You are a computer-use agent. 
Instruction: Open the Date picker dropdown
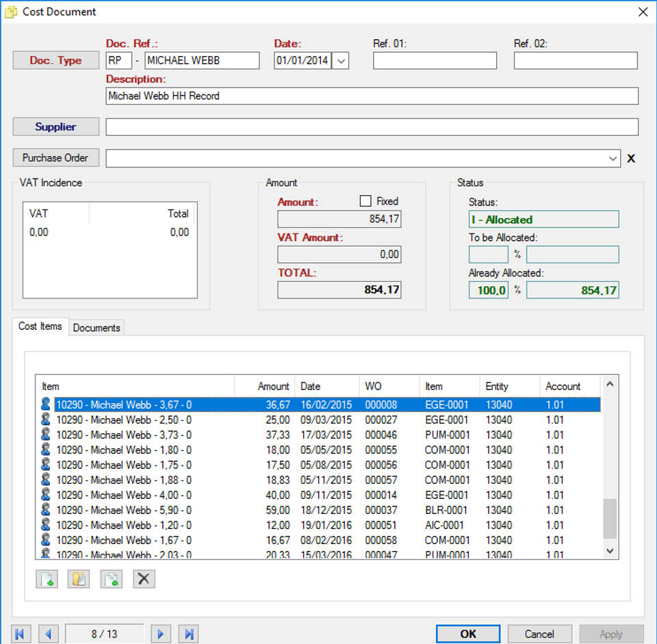pyautogui.click(x=341, y=61)
